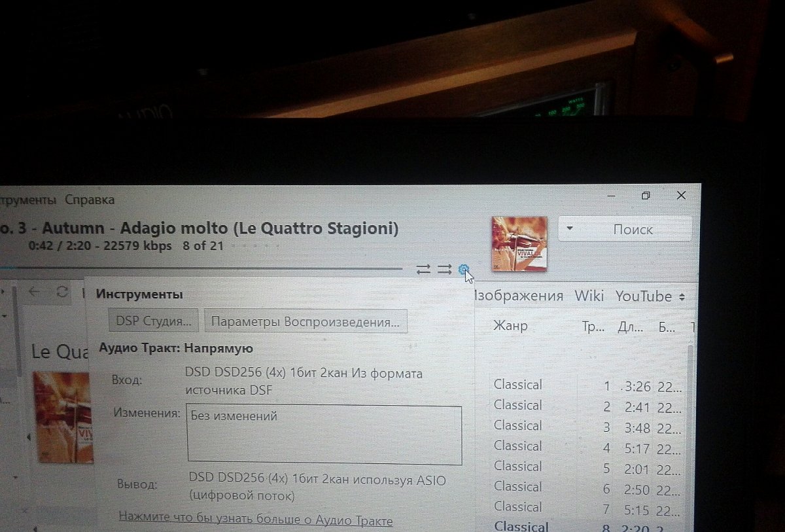Image resolution: width=785 pixels, height=532 pixels.
Task: Close the media player window
Action: [681, 195]
